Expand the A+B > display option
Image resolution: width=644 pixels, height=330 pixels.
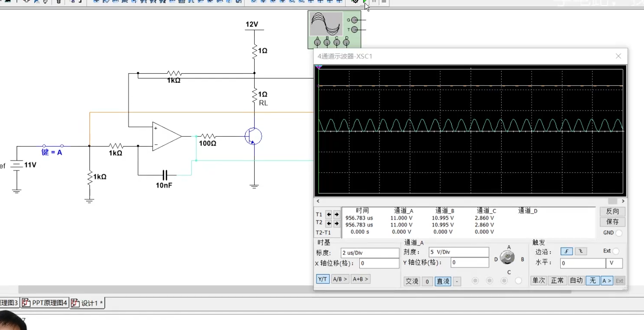[x=360, y=279]
